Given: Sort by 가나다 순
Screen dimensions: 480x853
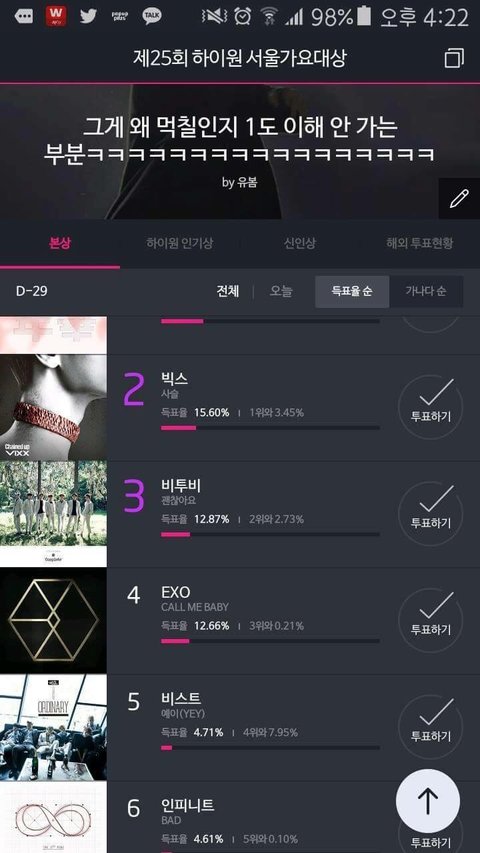Looking at the screenshot, I should (426, 291).
